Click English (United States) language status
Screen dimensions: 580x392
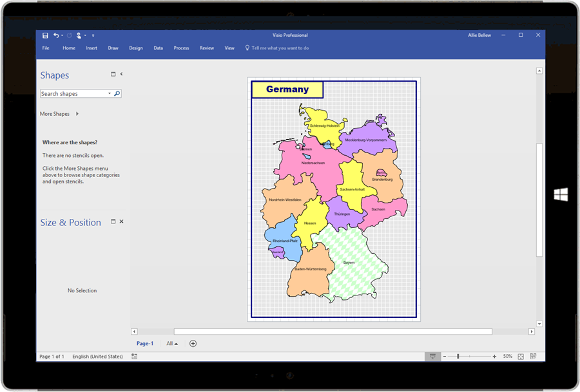click(97, 357)
